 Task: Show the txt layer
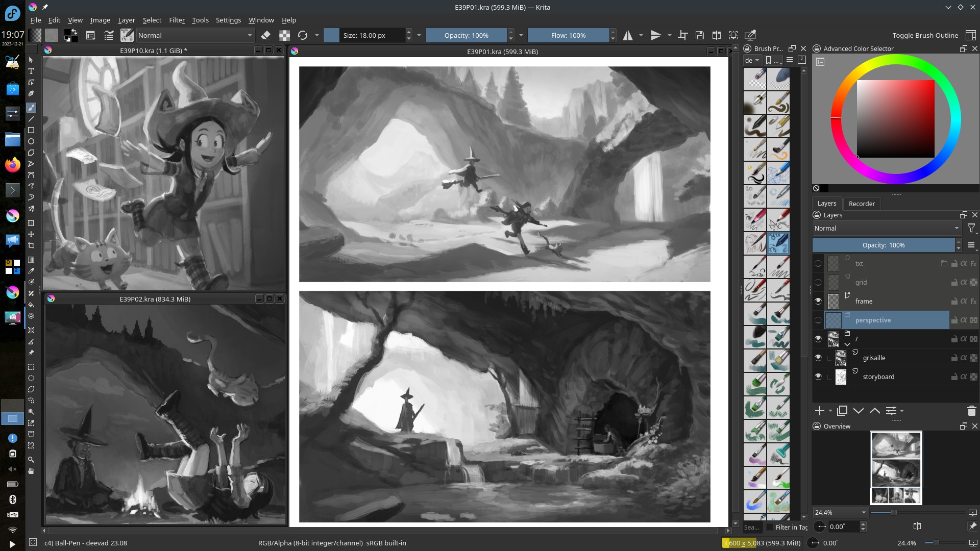(x=818, y=264)
